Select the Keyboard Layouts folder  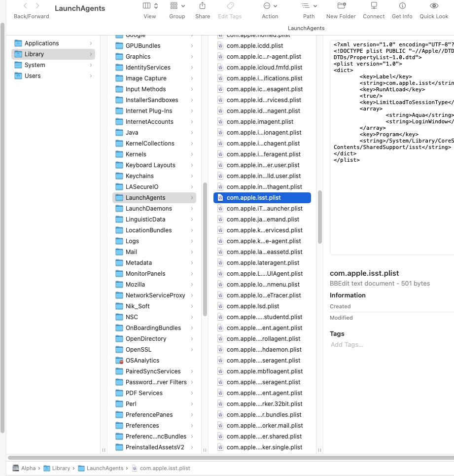154,165
